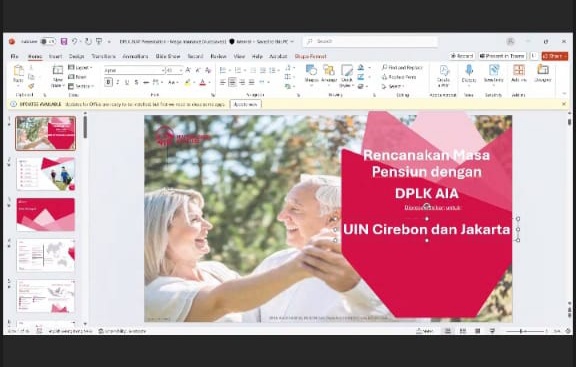Click the red font color button

(202, 82)
